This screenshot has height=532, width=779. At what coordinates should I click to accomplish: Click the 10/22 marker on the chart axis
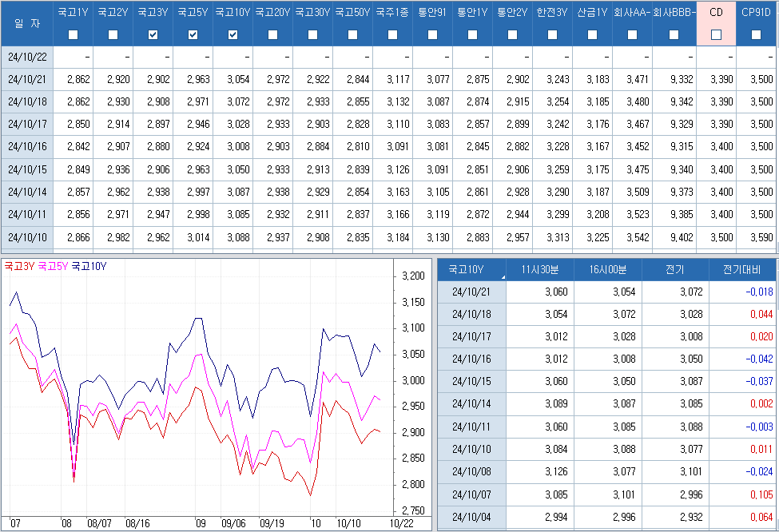point(403,524)
